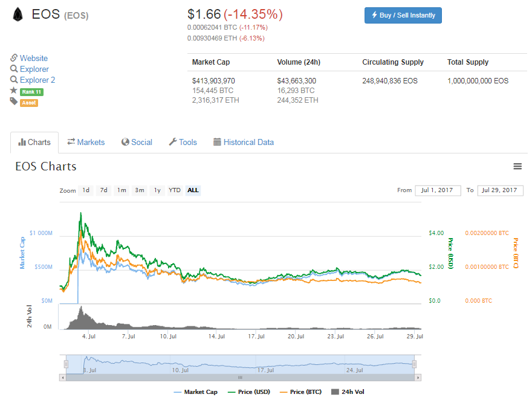Toggle Price (BTC) series in legend
Viewport: 532px width, 400px height.
300,392
